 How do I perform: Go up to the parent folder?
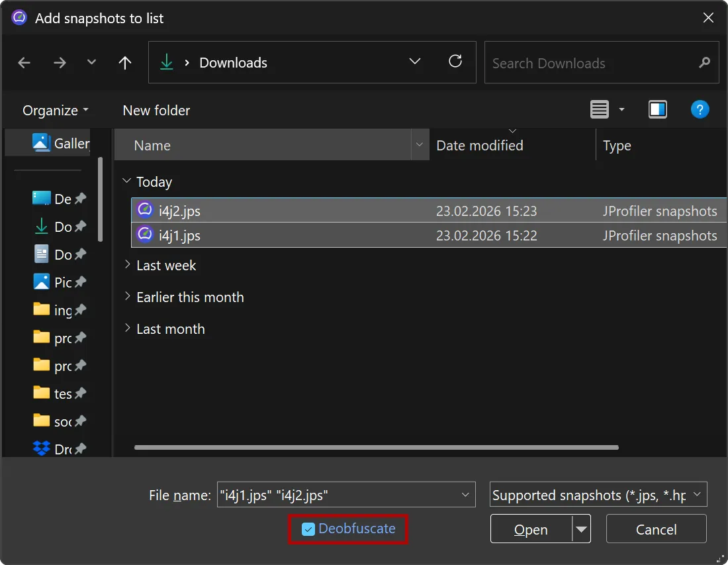124,62
